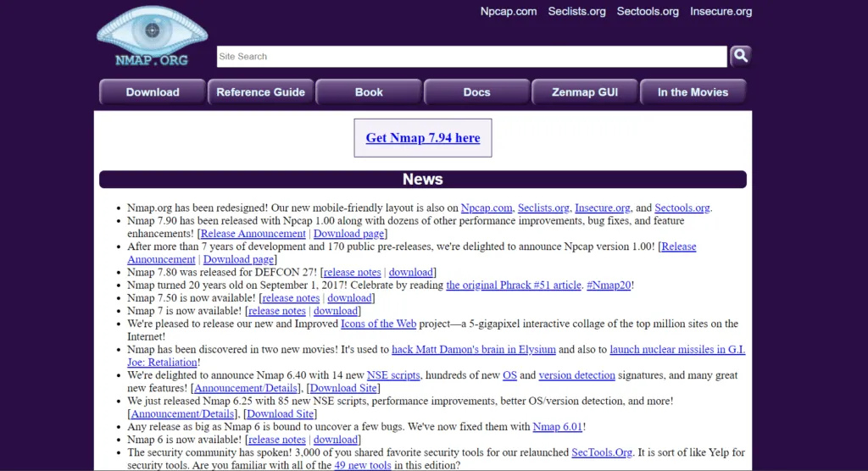
Task: Click the Nmap.org eye logo
Action: point(152,36)
